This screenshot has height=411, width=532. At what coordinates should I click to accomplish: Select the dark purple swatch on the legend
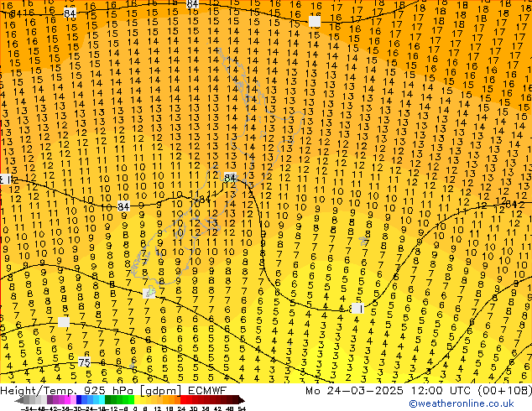50,400
